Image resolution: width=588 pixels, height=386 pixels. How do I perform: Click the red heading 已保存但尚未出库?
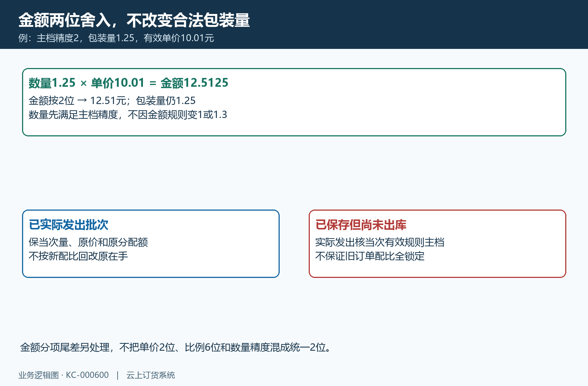coord(361,225)
